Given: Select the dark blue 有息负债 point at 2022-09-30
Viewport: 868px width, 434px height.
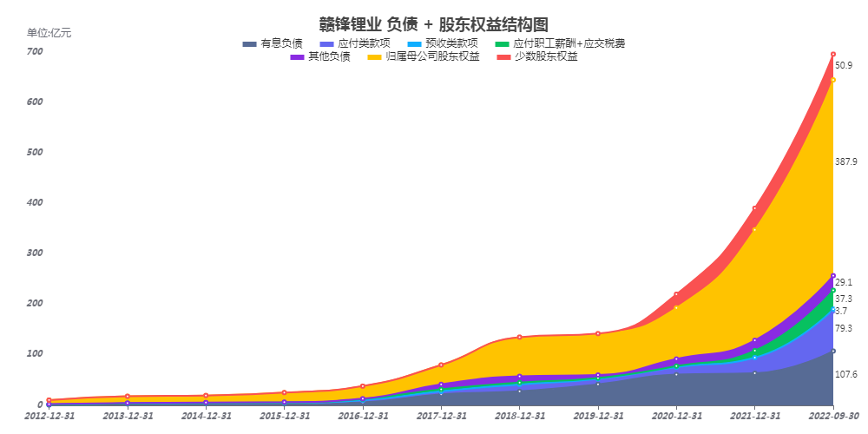Looking at the screenshot, I should tap(832, 351).
